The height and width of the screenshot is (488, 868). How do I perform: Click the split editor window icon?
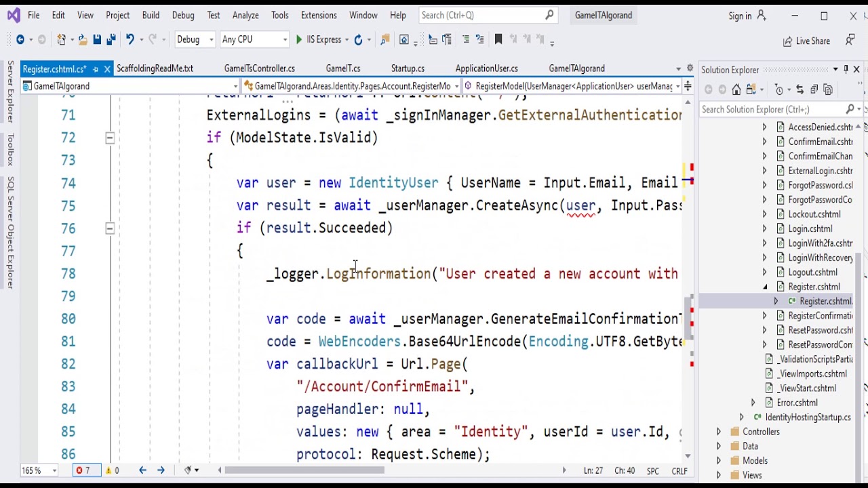[688, 86]
